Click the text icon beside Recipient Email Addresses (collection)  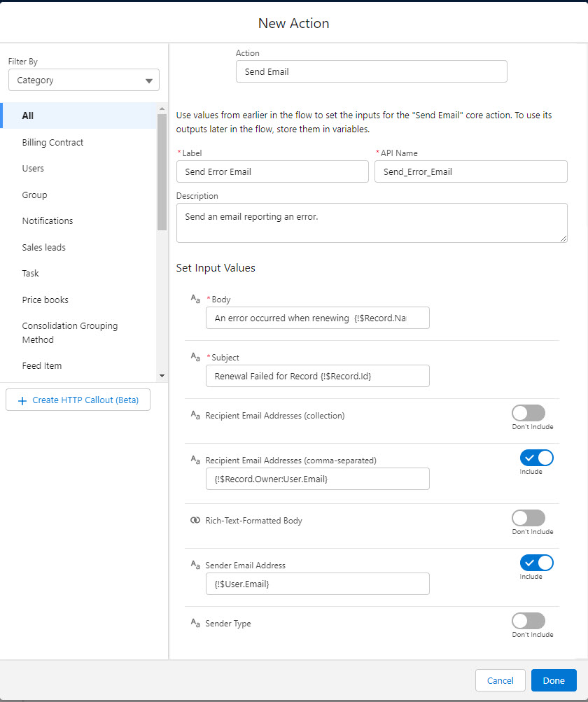(195, 415)
